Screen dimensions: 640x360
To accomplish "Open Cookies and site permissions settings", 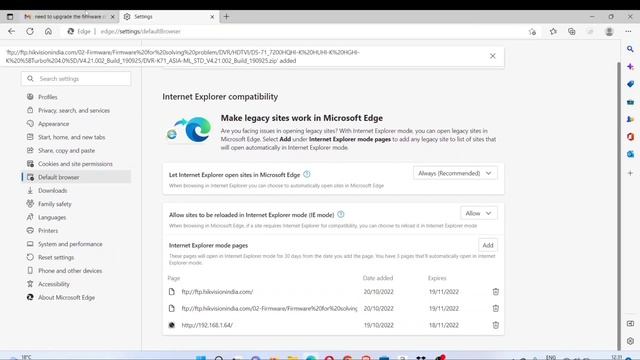I will 76,164.
